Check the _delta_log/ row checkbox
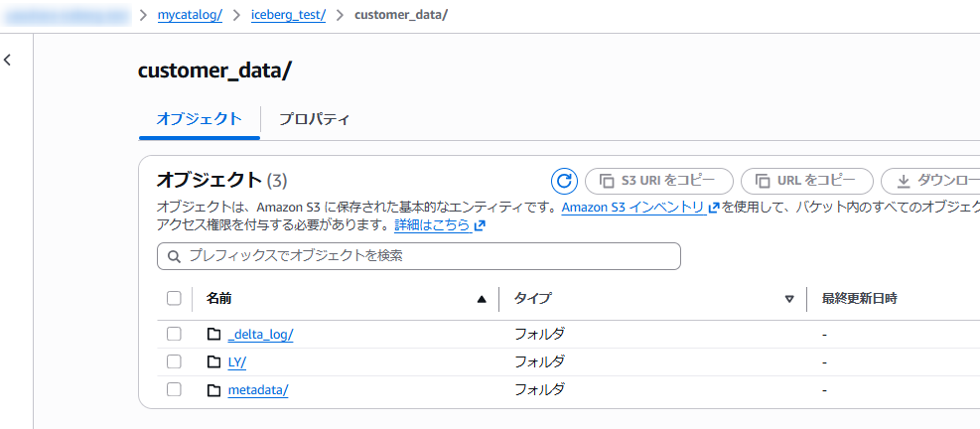980x429 pixels. (x=174, y=334)
